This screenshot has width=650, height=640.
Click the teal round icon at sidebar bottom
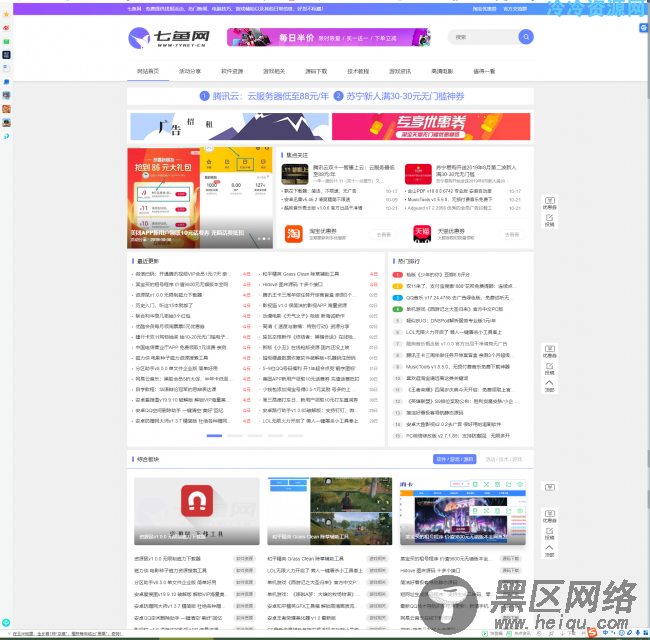click(6, 623)
